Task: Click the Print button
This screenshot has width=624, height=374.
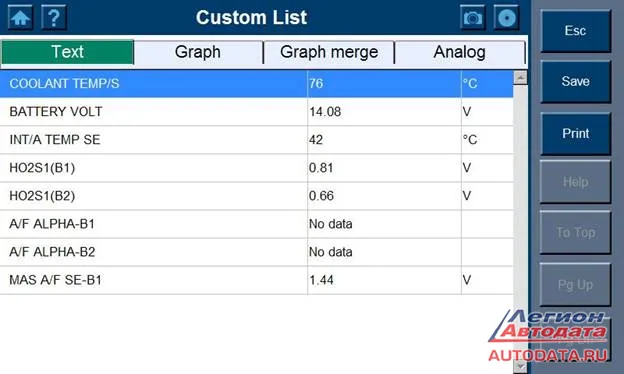Action: (x=575, y=134)
